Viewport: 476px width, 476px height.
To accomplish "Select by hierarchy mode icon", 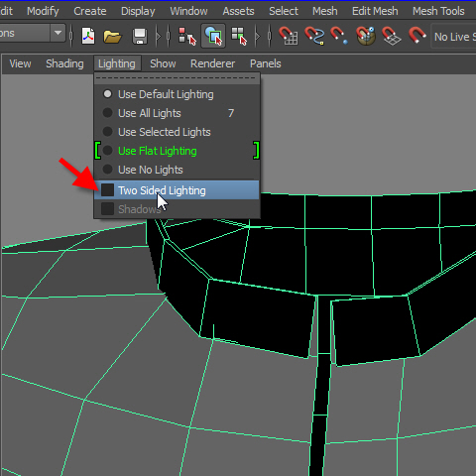I will click(187, 36).
